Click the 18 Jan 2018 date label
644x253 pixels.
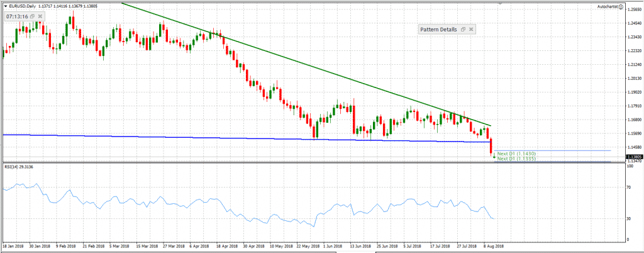[x=13, y=247]
